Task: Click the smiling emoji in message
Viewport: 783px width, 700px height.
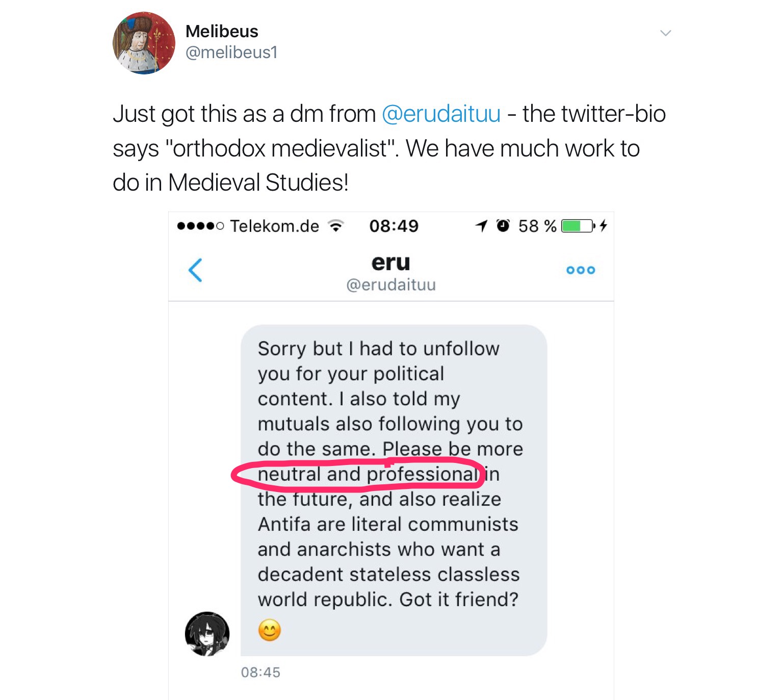Action: pyautogui.click(x=270, y=630)
